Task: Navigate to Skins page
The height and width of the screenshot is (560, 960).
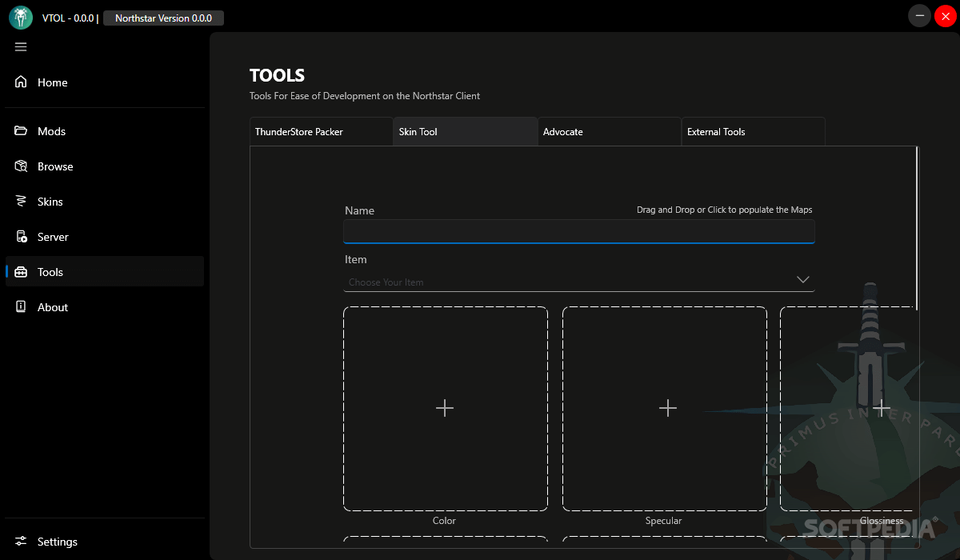Action: coord(105,202)
